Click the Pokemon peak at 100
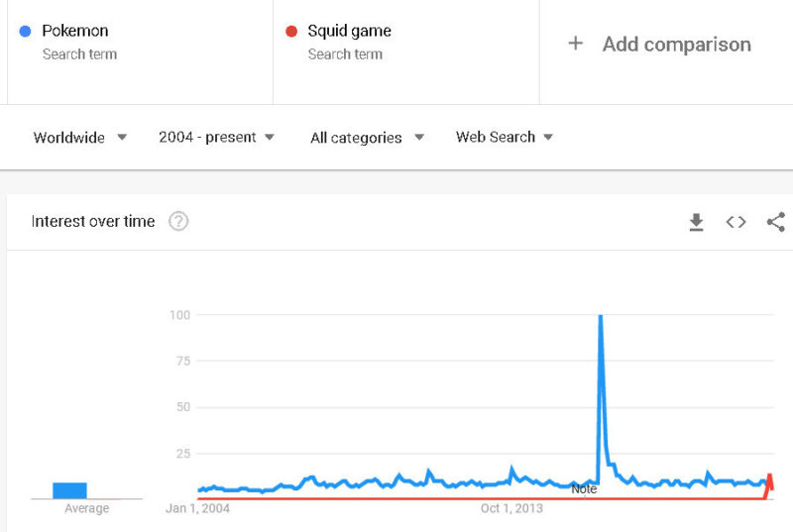 601,318
